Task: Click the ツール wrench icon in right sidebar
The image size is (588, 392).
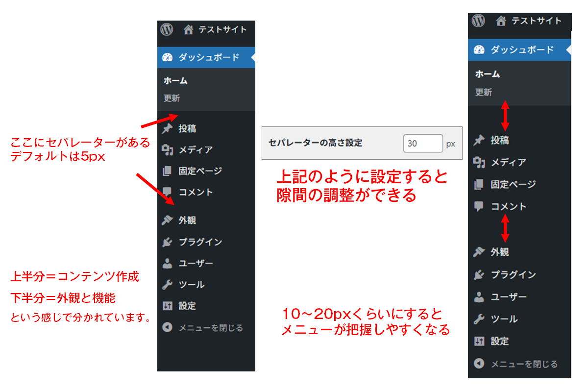Action: (479, 319)
